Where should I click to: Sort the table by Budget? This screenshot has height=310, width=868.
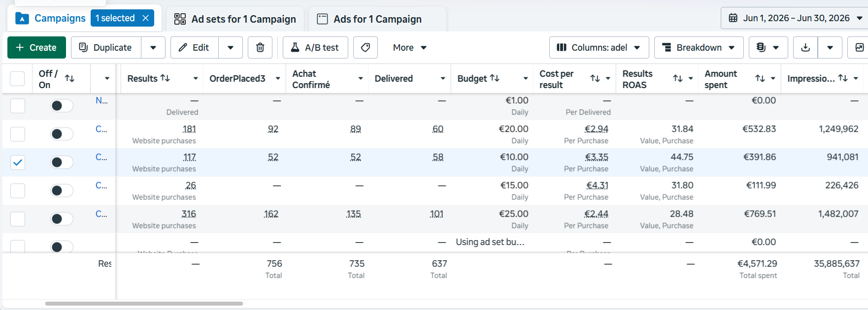coord(495,78)
